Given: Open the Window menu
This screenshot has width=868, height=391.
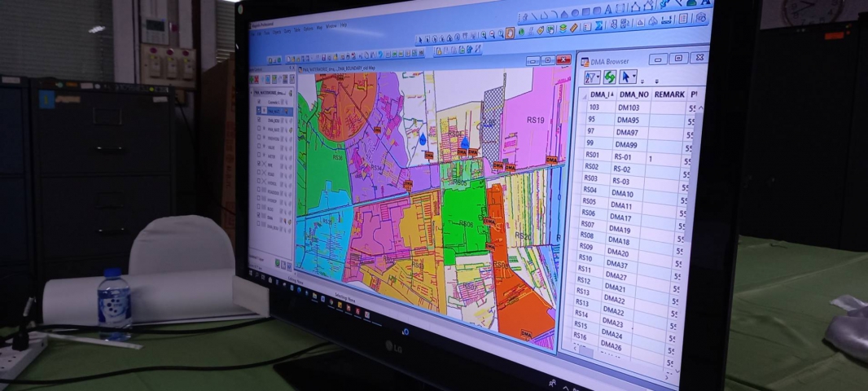Looking at the screenshot, I should (331, 26).
